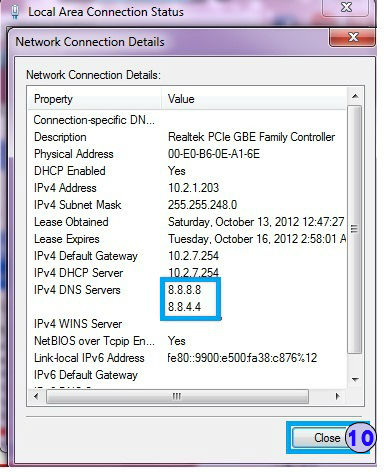Click the 8.8.4.4 DNS server value
This screenshot has width=384, height=472.
184,306
